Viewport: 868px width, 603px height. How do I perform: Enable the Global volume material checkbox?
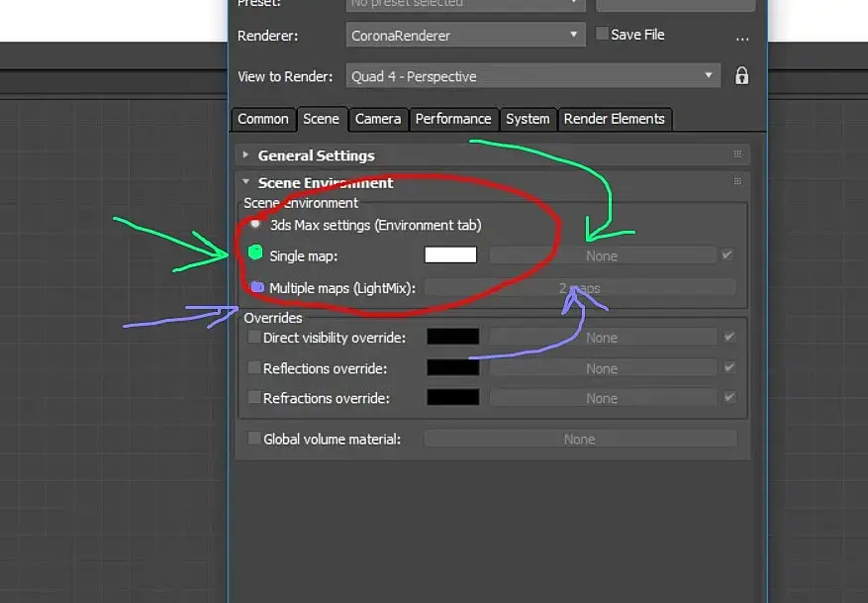[x=254, y=439]
